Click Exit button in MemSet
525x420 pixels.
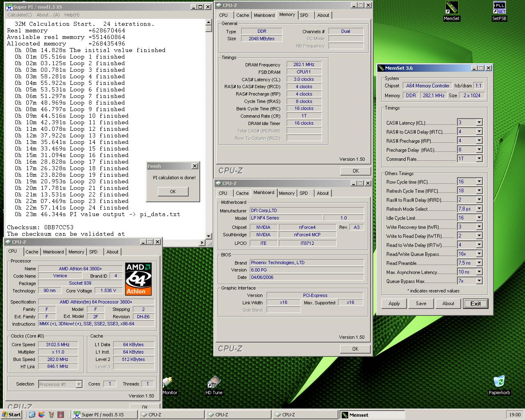tap(475, 304)
